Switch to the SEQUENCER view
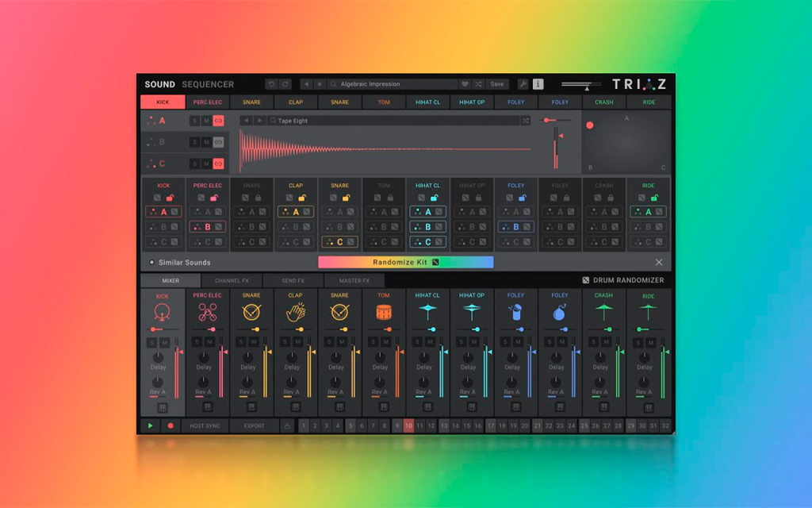812x508 pixels. (x=208, y=84)
